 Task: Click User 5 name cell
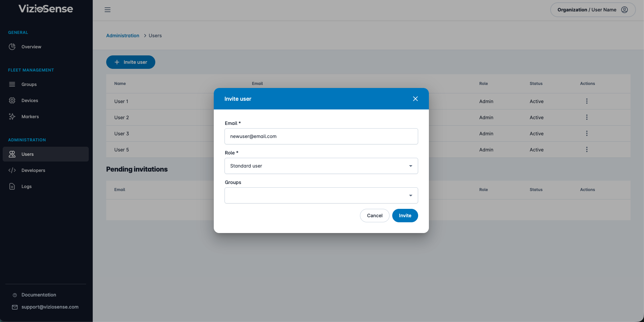coord(121,150)
